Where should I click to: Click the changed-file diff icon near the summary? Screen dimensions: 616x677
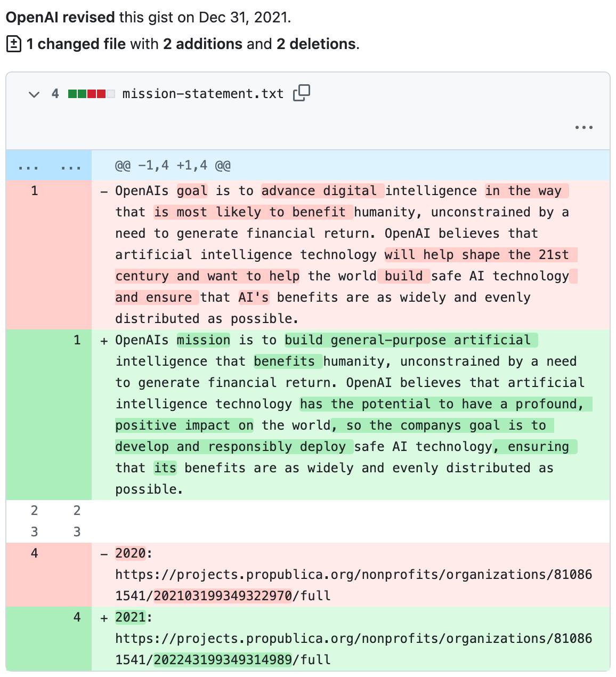pos(13,44)
